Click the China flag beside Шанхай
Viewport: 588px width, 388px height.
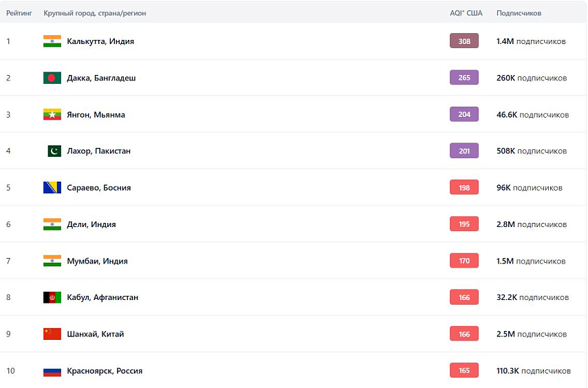[52, 334]
